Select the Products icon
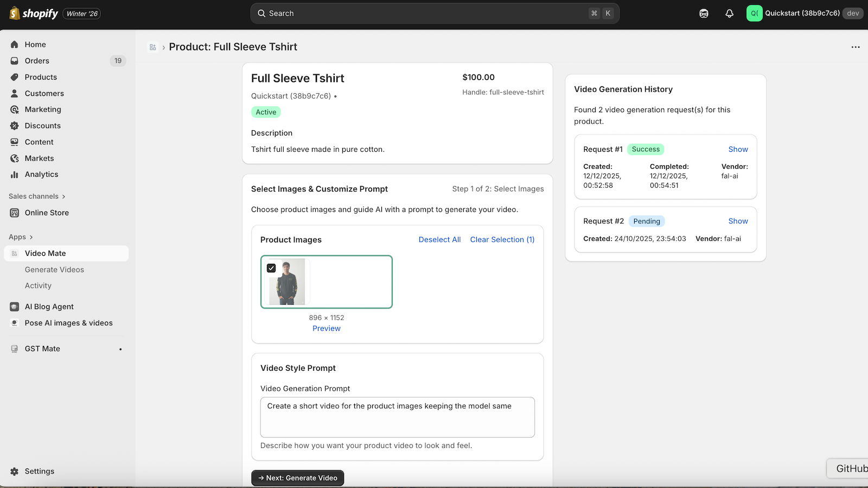The height and width of the screenshot is (488, 868). click(x=14, y=77)
